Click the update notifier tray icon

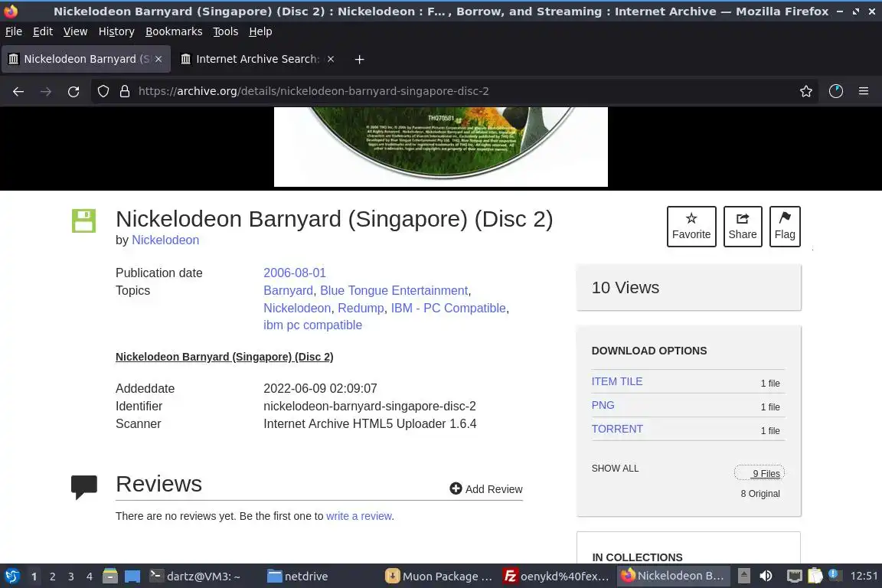[x=835, y=575]
